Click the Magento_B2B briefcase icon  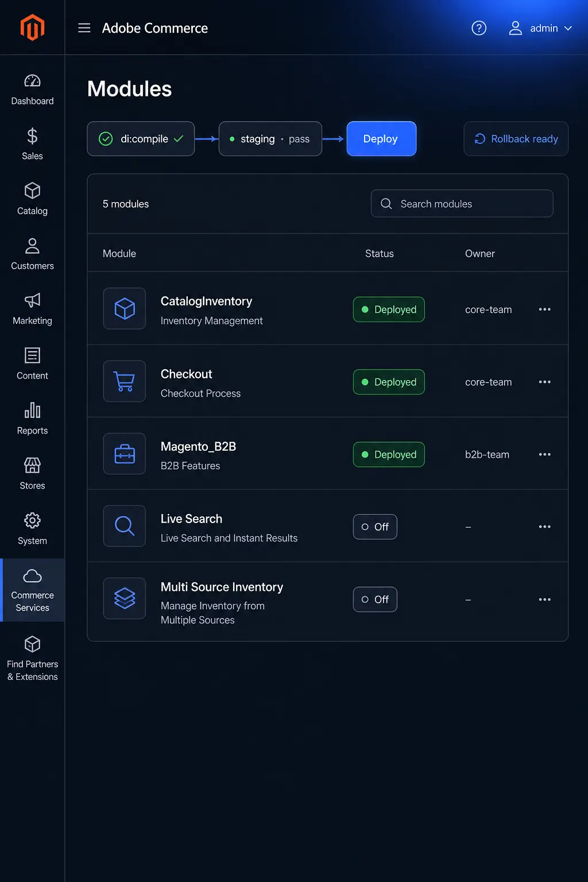tap(125, 454)
